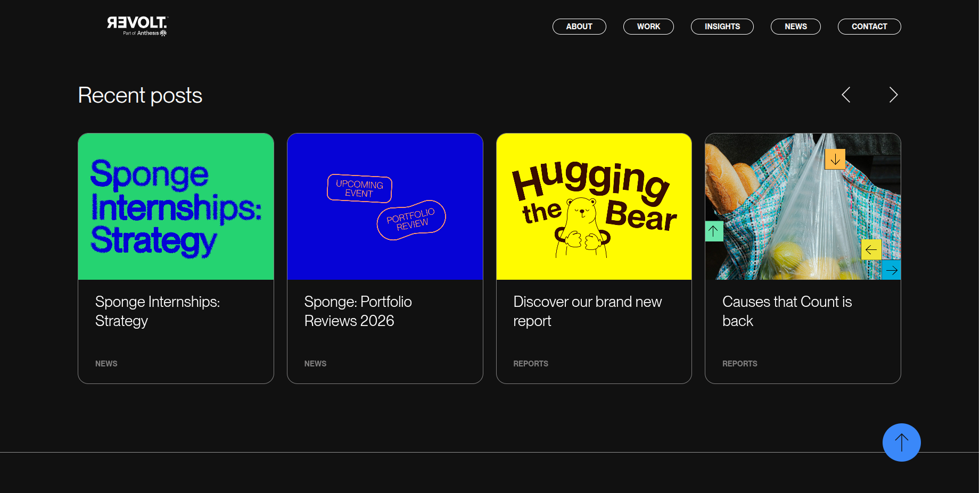Advance posts carousel with right chevron
This screenshot has height=493, width=980.
tap(893, 95)
